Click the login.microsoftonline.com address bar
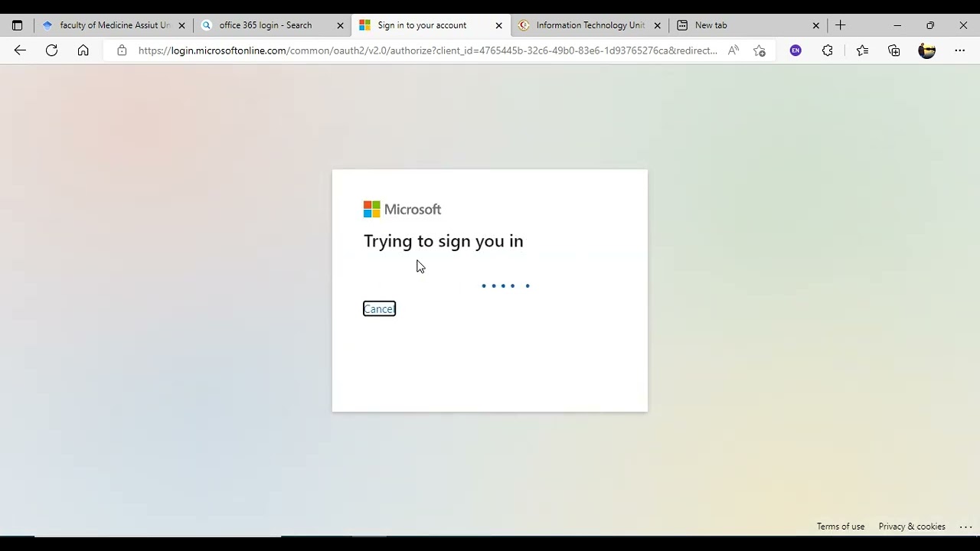Image resolution: width=980 pixels, height=551 pixels. pyautogui.click(x=428, y=51)
